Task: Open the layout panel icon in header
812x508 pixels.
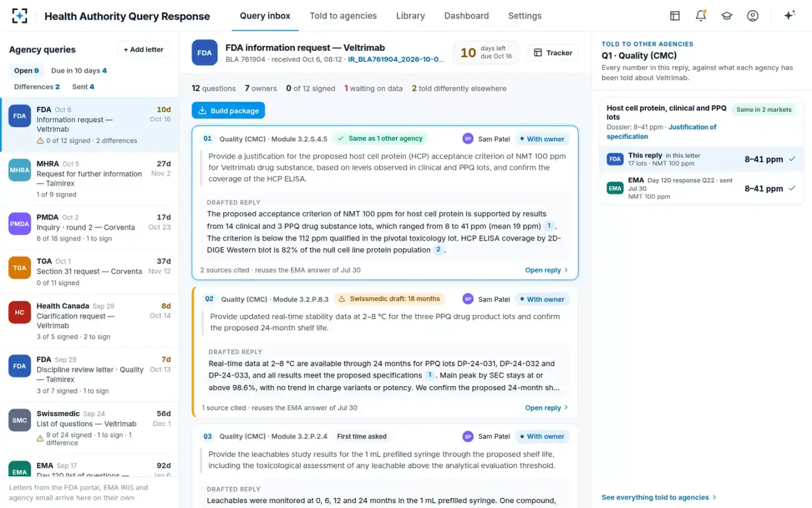Action: click(675, 16)
